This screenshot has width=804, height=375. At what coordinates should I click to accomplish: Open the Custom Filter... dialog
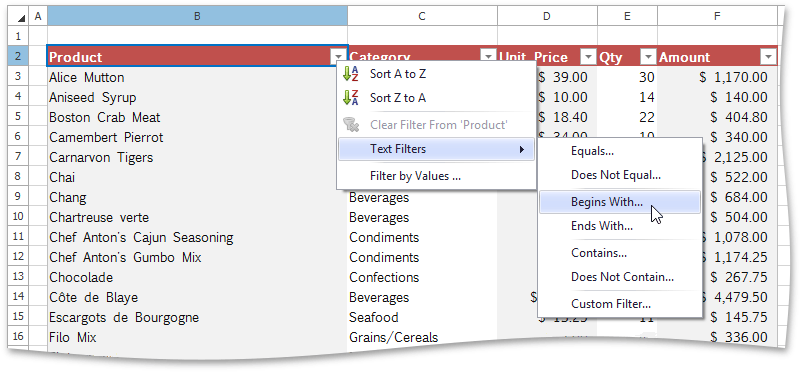coord(619,304)
